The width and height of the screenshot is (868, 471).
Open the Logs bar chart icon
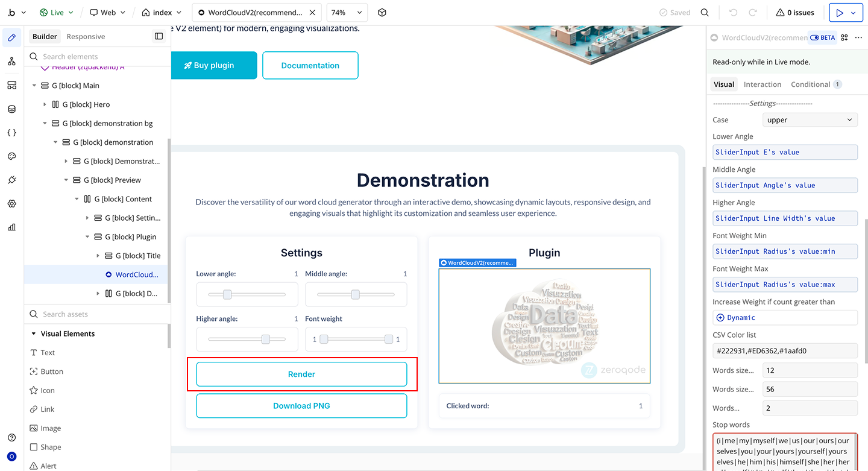point(11,227)
